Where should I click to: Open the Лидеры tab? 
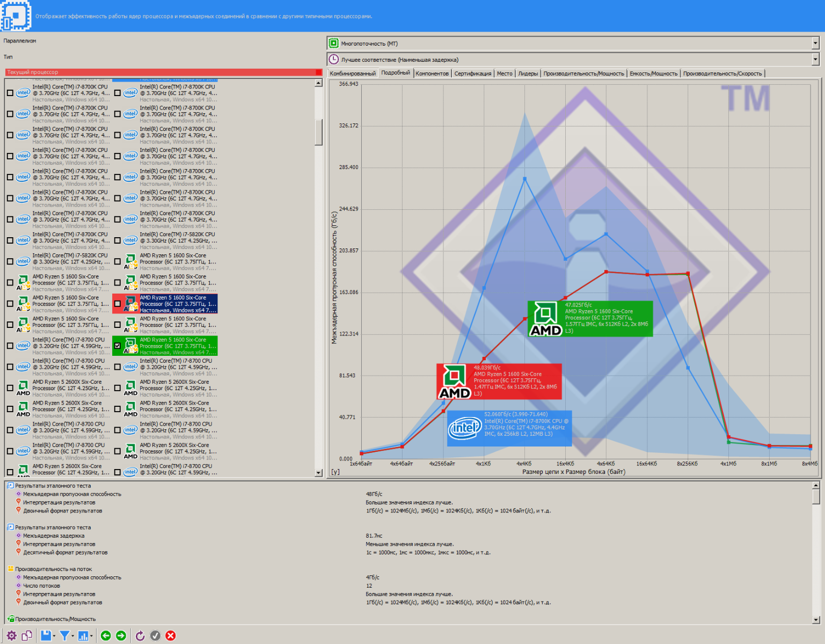tap(528, 74)
